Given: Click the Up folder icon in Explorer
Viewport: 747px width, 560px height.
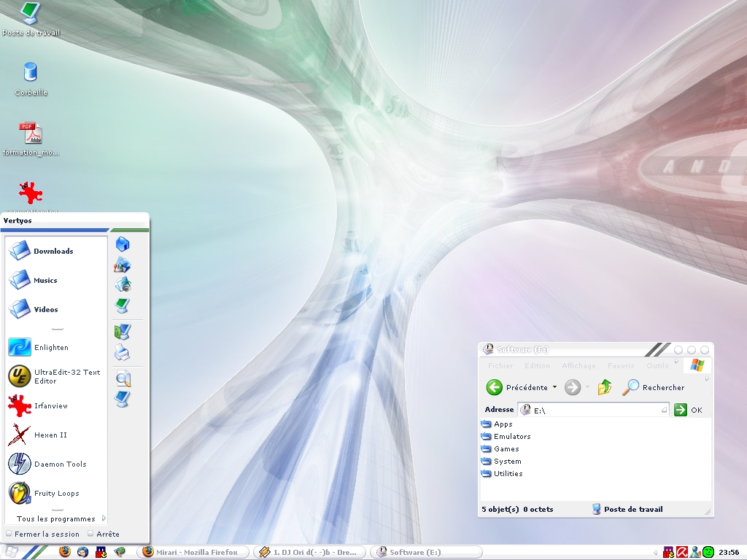Looking at the screenshot, I should tap(605, 387).
